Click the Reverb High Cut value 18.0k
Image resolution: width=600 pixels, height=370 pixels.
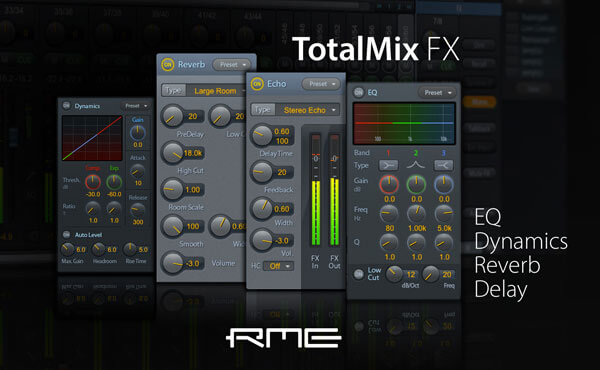pyautogui.click(x=193, y=153)
